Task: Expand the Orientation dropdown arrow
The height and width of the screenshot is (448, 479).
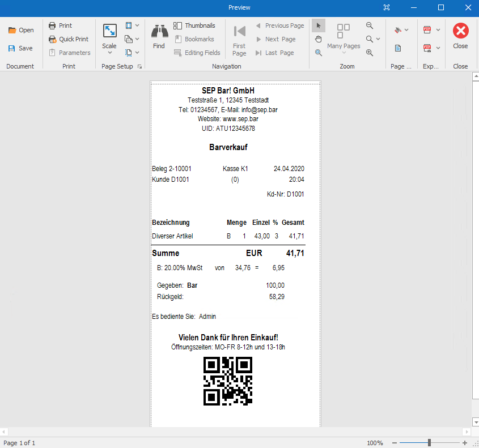Action: click(x=137, y=39)
